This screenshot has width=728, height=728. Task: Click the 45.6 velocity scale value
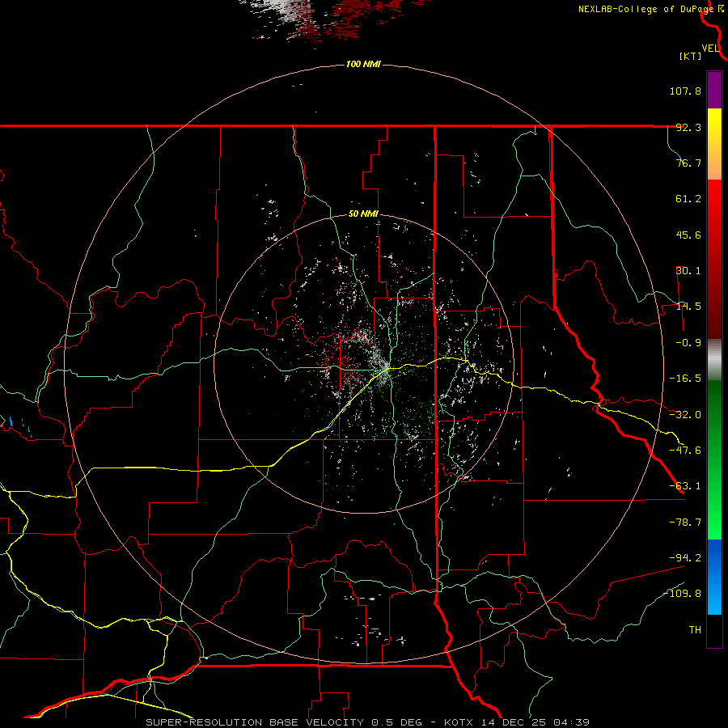pyautogui.click(x=688, y=235)
